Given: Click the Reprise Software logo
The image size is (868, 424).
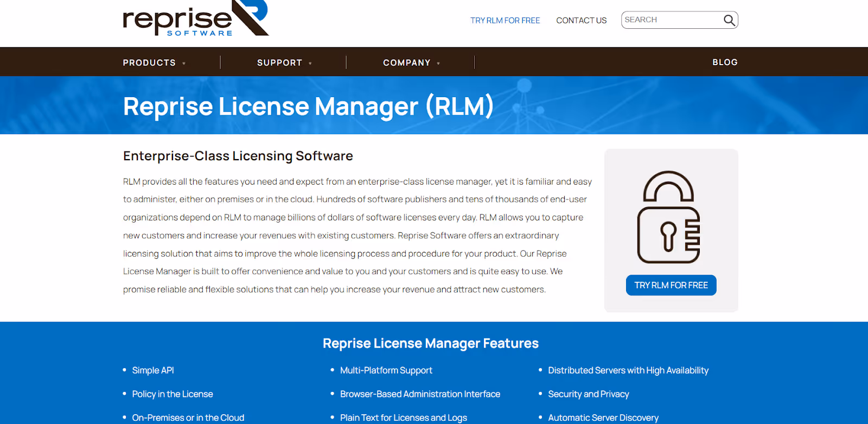Looking at the screenshot, I should [196, 18].
